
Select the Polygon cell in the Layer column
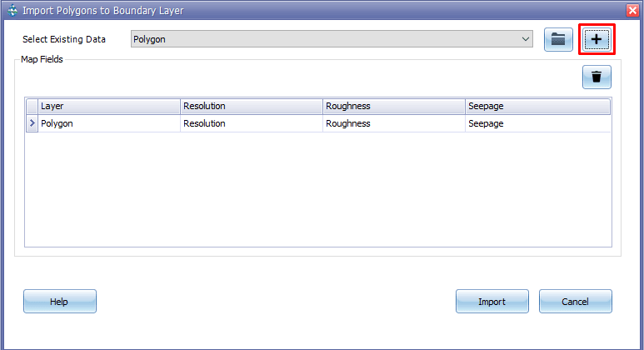pos(108,123)
